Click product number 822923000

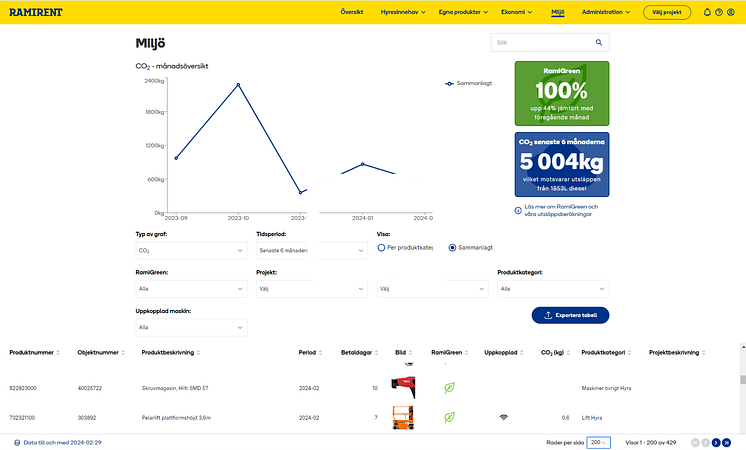click(x=23, y=388)
